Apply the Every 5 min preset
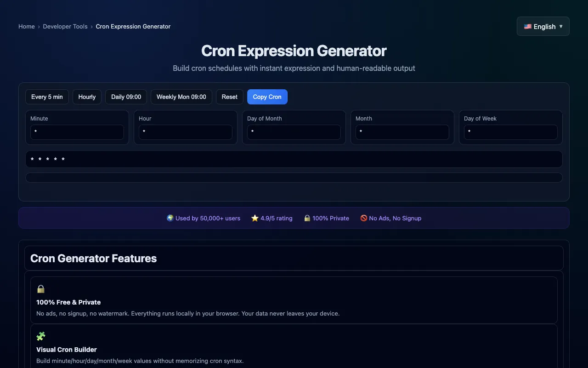Image resolution: width=588 pixels, height=368 pixels. click(47, 97)
